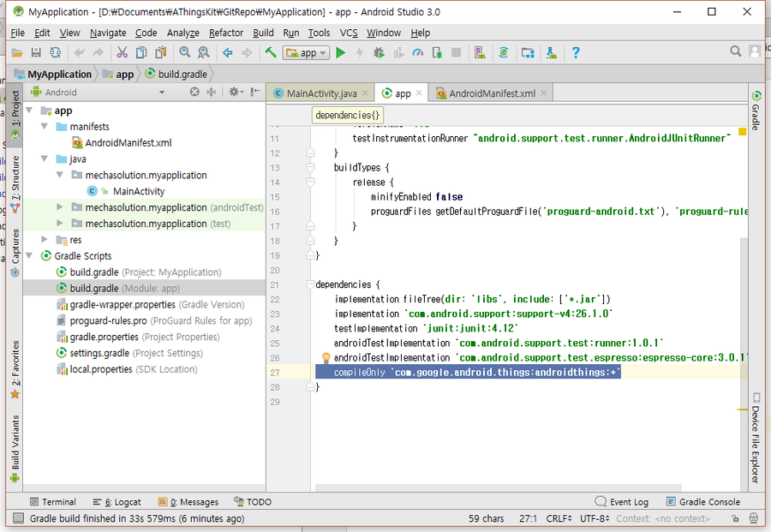Collapse the Gradle Scripts node
Screen dimensions: 771x532
tap(29, 255)
